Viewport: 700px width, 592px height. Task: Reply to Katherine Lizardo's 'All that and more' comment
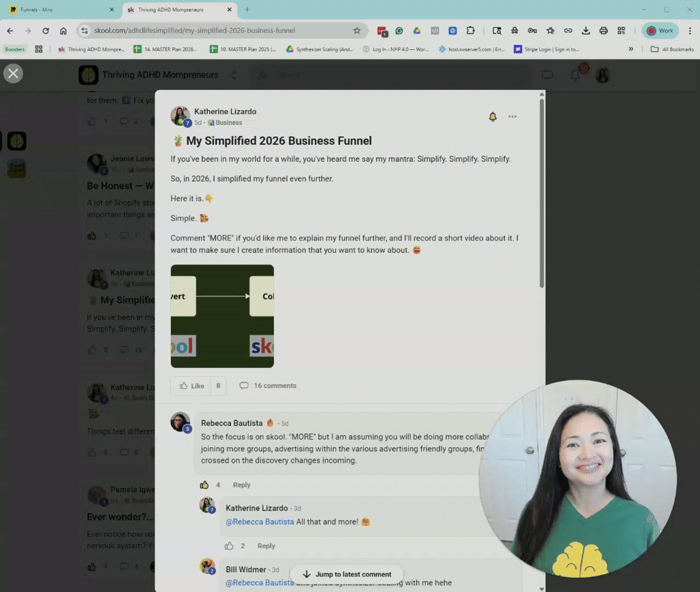coord(266,546)
